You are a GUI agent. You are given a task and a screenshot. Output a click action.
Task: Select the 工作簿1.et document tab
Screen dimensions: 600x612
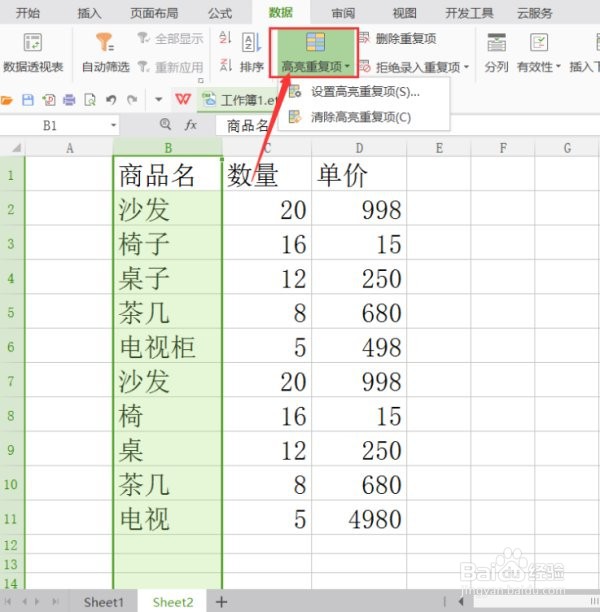click(239, 100)
